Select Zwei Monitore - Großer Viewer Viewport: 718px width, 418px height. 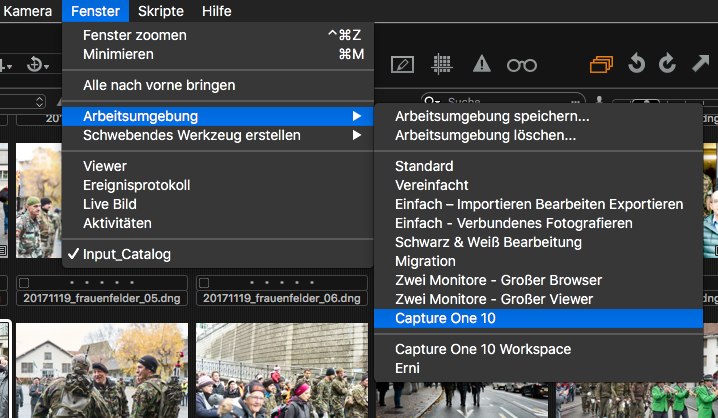click(538, 299)
